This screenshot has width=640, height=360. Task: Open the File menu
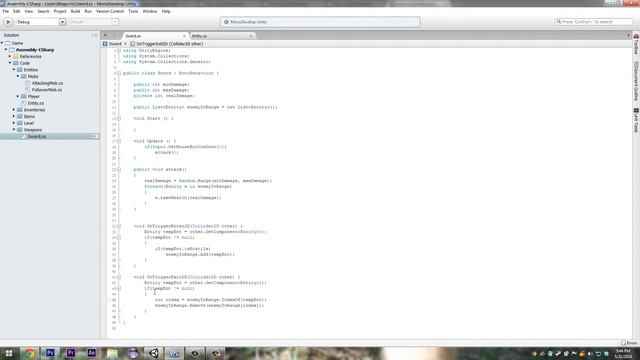tap(6, 11)
